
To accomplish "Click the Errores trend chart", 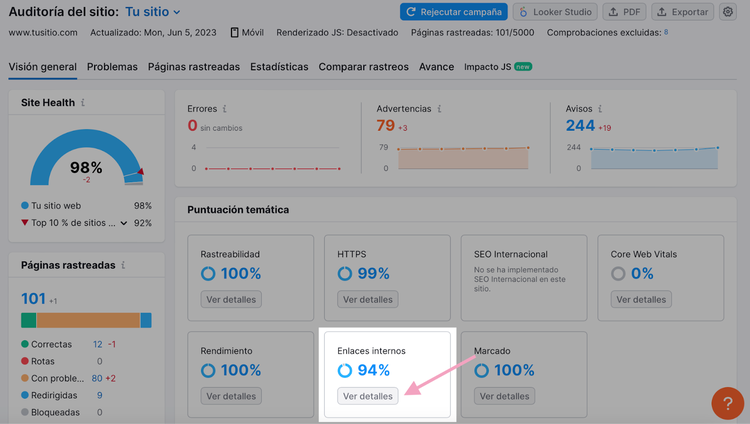I will (266, 158).
